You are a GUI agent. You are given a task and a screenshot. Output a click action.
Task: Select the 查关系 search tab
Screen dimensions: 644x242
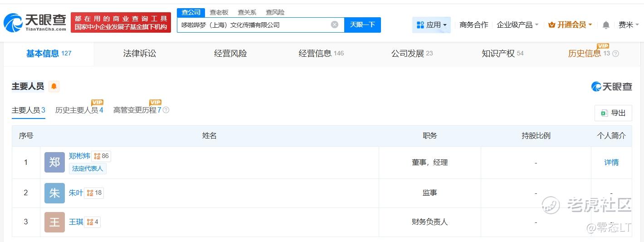click(247, 12)
